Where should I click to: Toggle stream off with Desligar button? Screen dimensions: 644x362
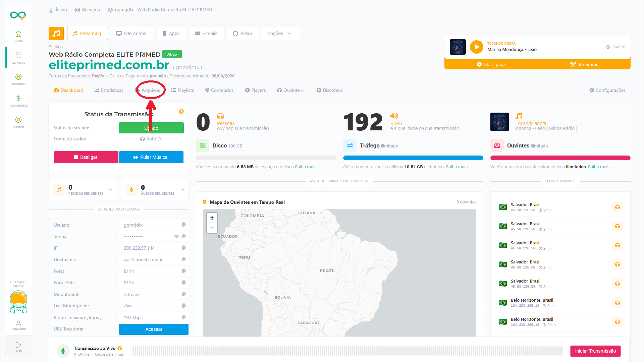(86, 157)
